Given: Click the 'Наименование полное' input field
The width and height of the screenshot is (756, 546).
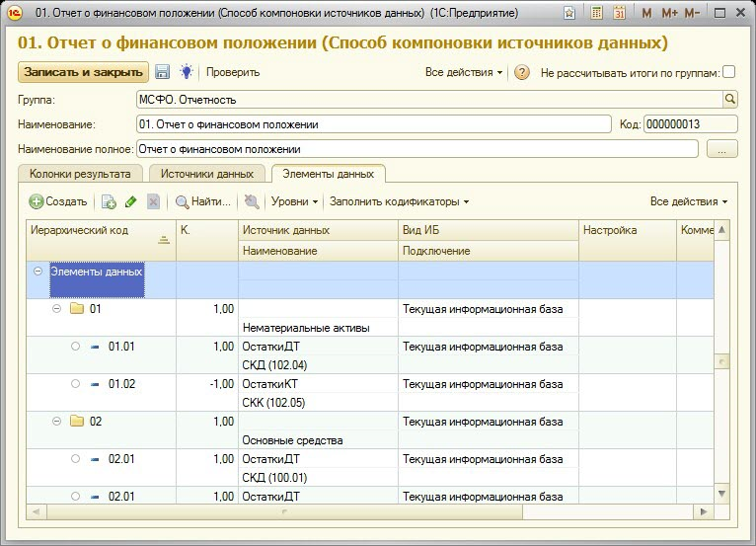Looking at the screenshot, I should point(416,149).
